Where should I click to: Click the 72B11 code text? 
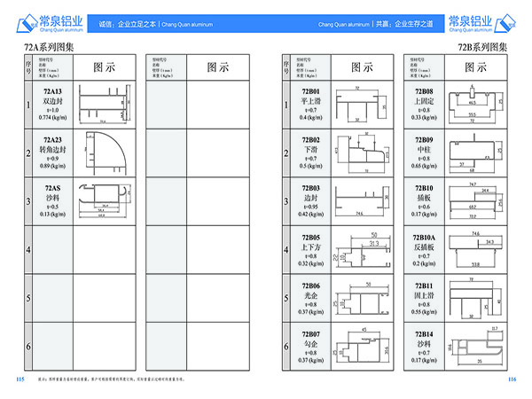tap(424, 286)
